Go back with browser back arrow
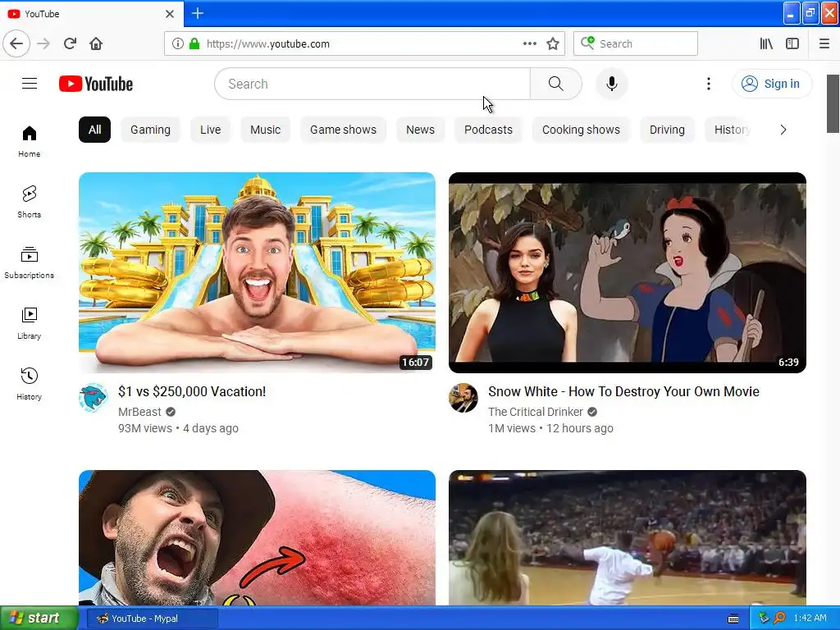840x630 pixels. coord(16,43)
